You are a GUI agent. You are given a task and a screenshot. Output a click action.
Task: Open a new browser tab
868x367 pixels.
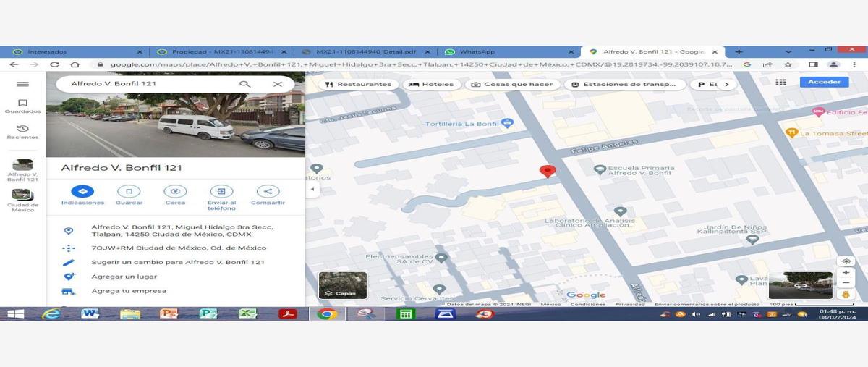[x=739, y=51]
